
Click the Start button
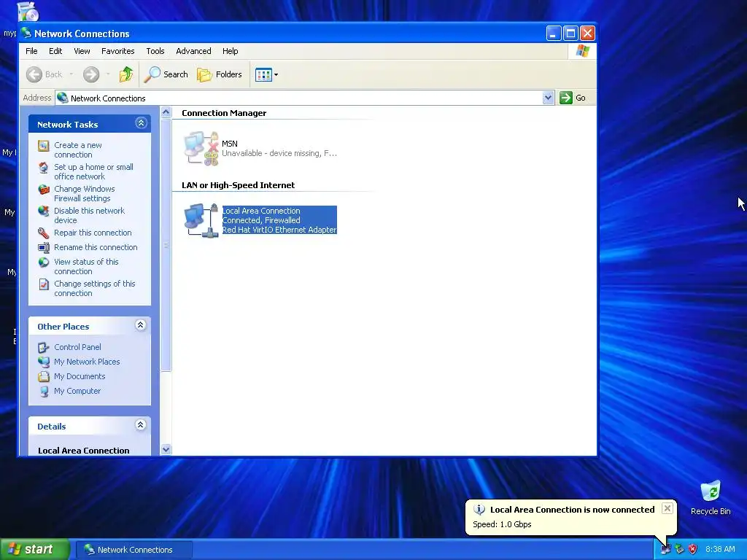pyautogui.click(x=34, y=549)
